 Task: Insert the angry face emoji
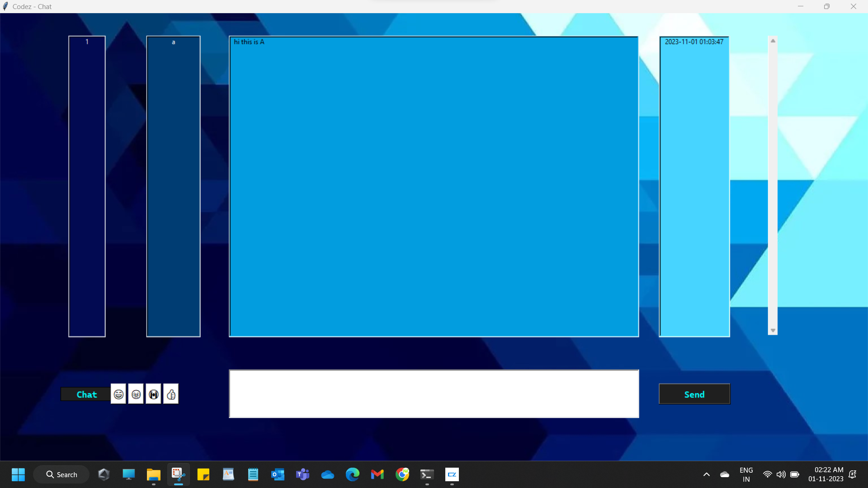(136, 394)
